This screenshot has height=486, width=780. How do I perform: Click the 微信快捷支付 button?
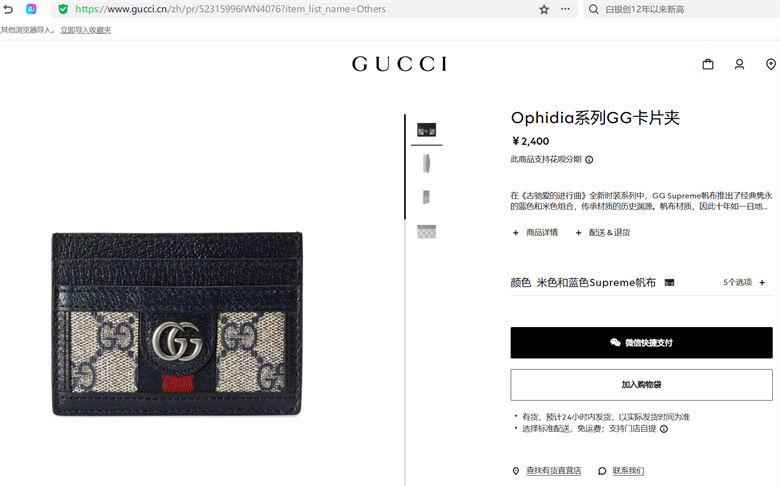(x=641, y=343)
